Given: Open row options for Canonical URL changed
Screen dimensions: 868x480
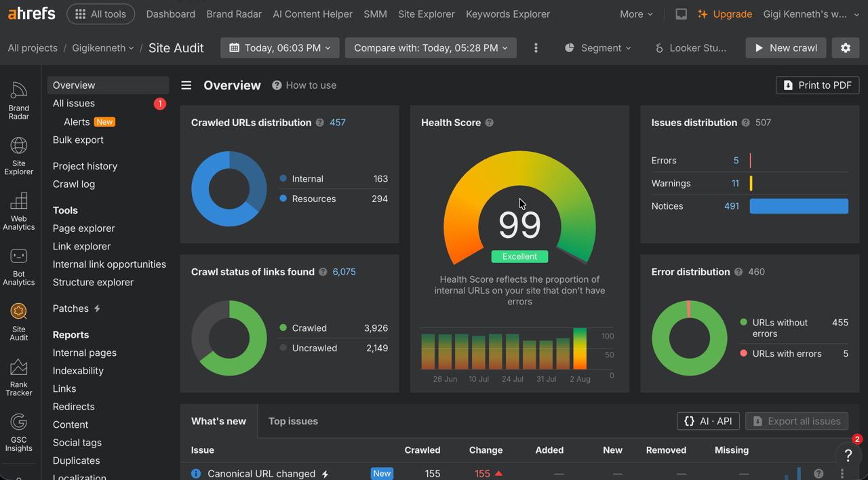Looking at the screenshot, I should click(x=842, y=473).
